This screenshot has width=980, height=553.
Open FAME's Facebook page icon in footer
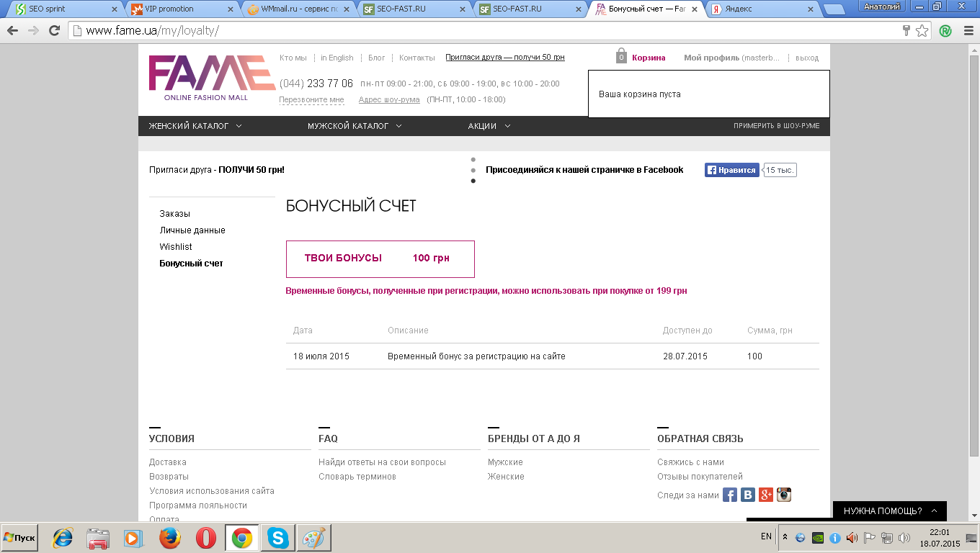click(x=730, y=495)
